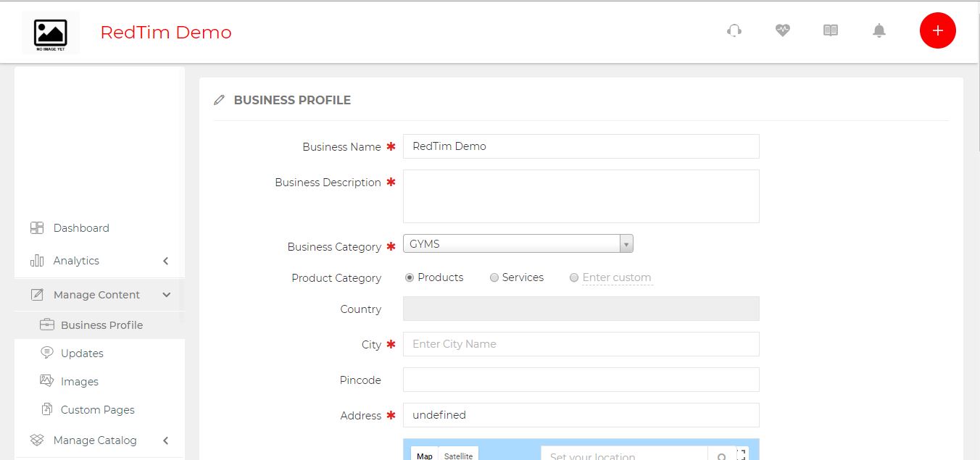Click the 'Business Description' label
Image resolution: width=980 pixels, height=460 pixels.
coord(328,183)
